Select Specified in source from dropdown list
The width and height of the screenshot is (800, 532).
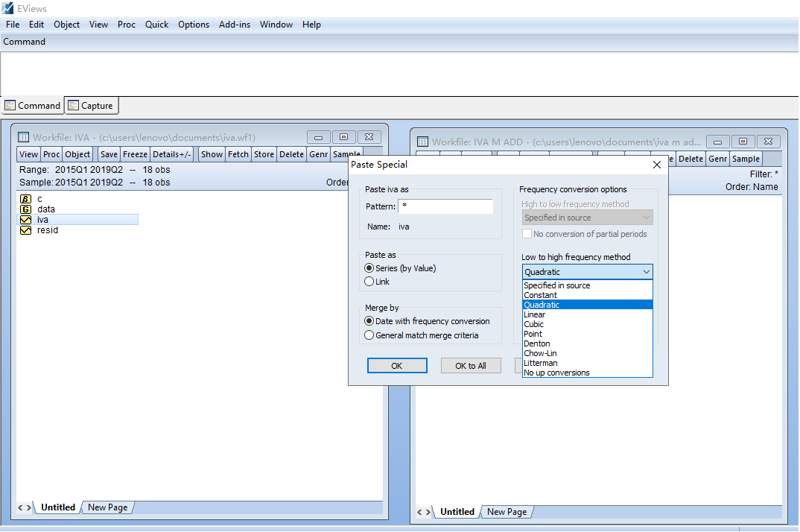coord(587,285)
